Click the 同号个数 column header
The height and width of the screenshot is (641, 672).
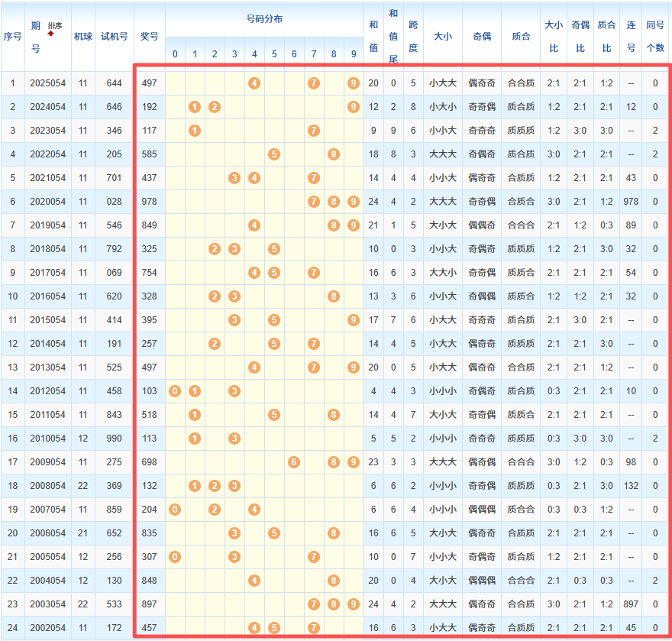655,37
